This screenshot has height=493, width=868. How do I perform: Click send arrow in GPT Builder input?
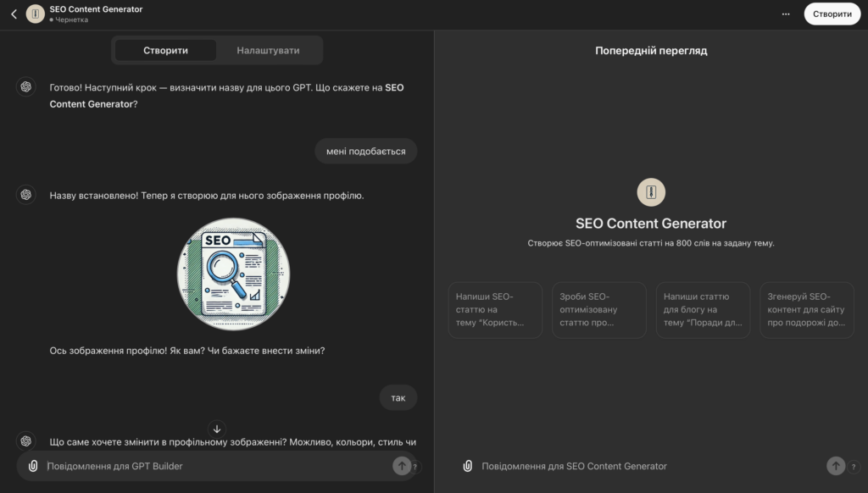tap(402, 466)
